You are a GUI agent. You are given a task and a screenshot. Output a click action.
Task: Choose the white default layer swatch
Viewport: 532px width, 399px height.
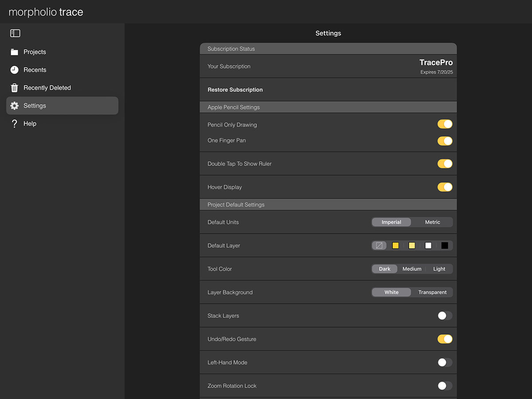pos(428,246)
